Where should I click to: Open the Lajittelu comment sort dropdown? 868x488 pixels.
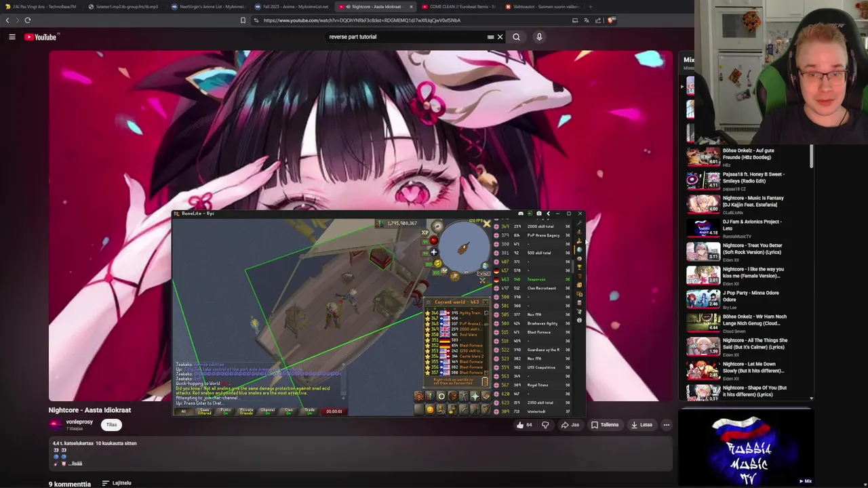117,483
